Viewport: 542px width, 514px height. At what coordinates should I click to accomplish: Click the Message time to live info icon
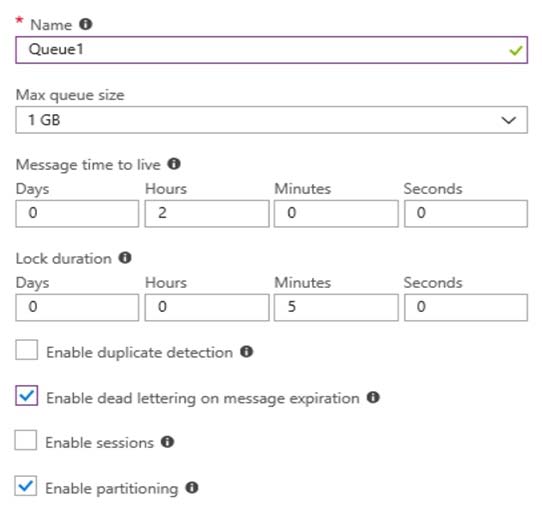tap(174, 164)
